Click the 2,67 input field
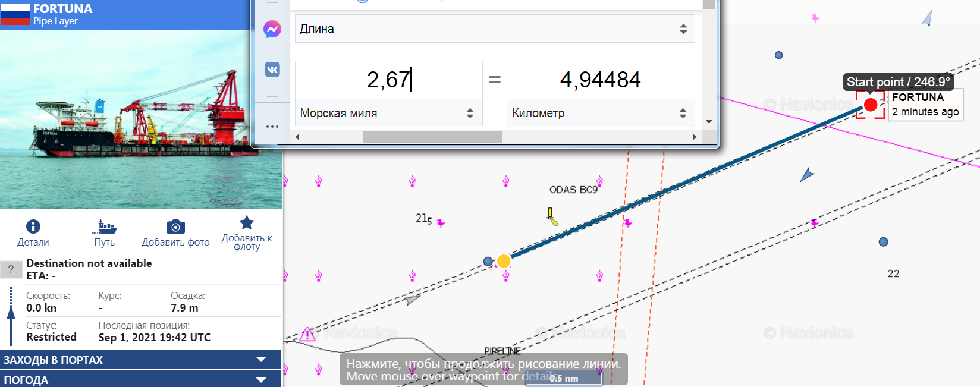The height and width of the screenshot is (387, 980). click(388, 80)
